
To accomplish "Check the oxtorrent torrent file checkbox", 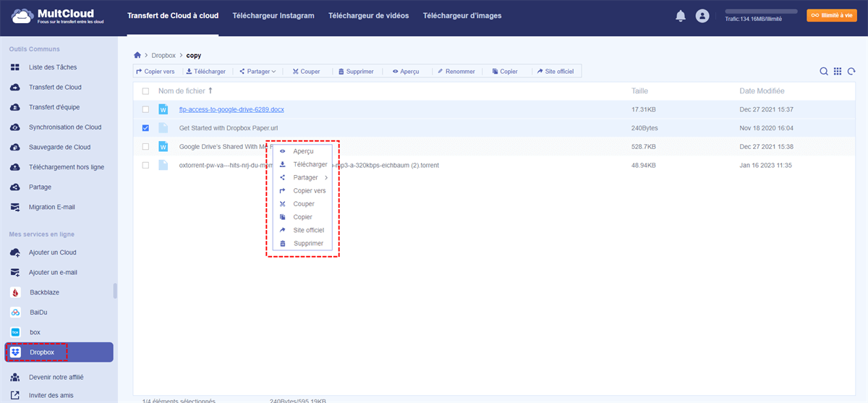I will coord(145,165).
